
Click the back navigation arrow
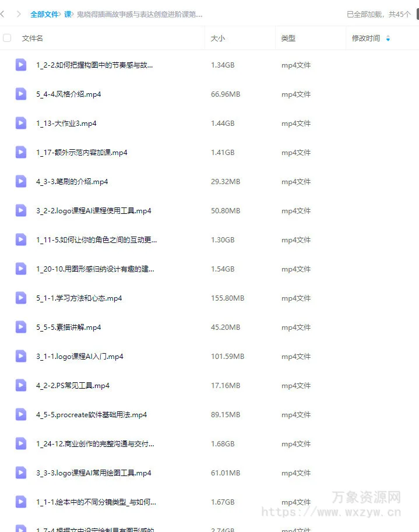[x=2, y=14]
